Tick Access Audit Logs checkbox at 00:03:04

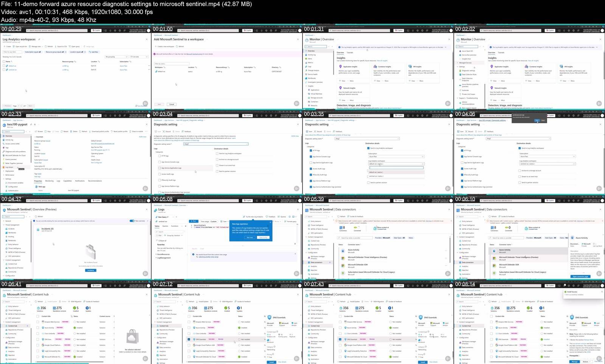click(x=159, y=174)
